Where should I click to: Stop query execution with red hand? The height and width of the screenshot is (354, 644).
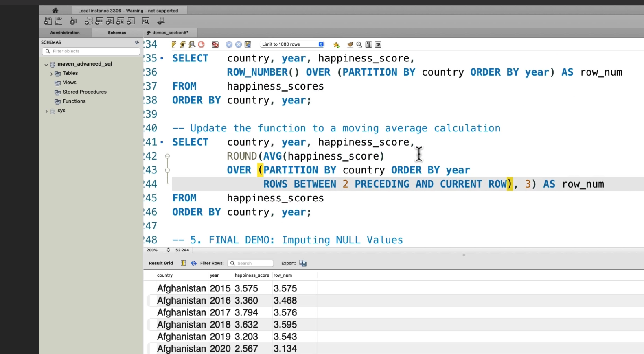pos(201,44)
